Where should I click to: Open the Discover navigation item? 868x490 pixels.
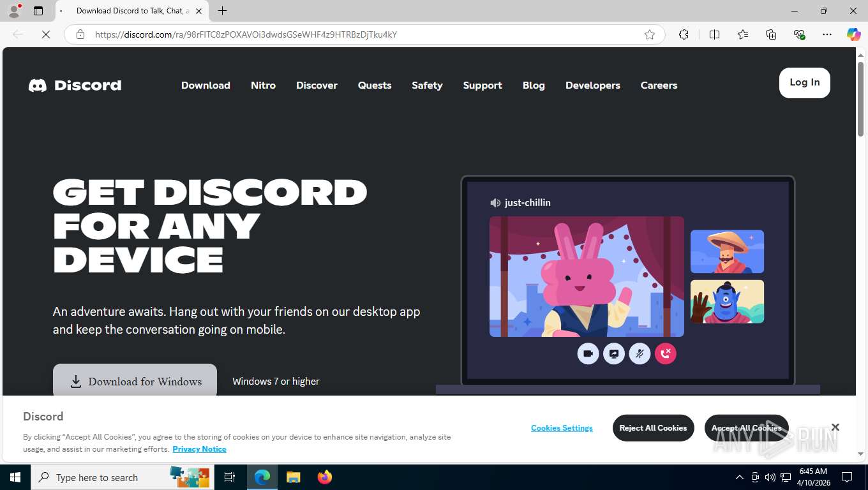tap(317, 85)
